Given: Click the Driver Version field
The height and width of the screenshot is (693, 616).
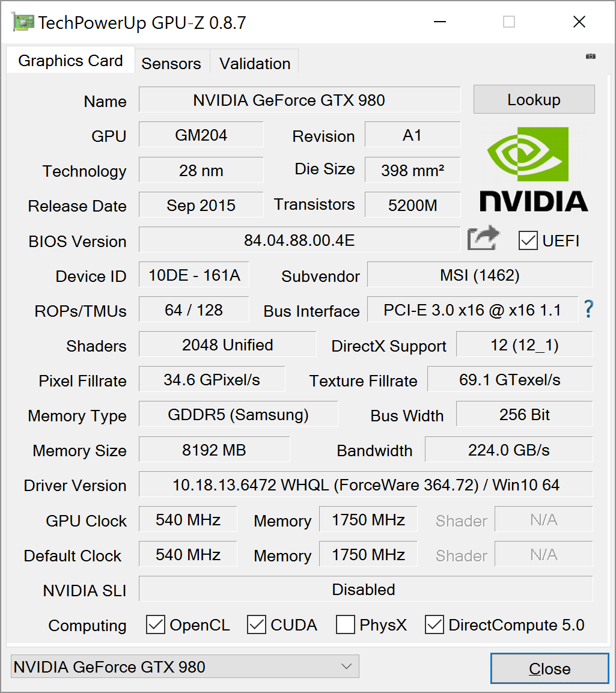Looking at the screenshot, I should [365, 484].
